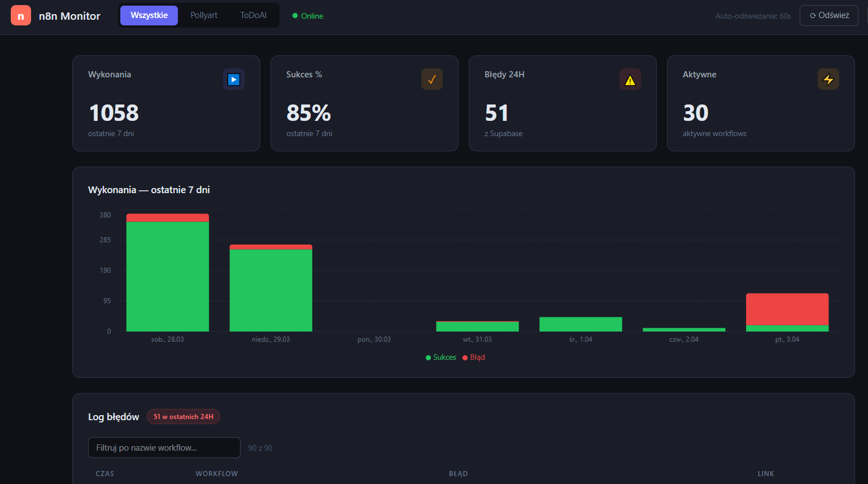The image size is (868, 484).
Task: Open the ToDoAI tab
Action: [253, 15]
